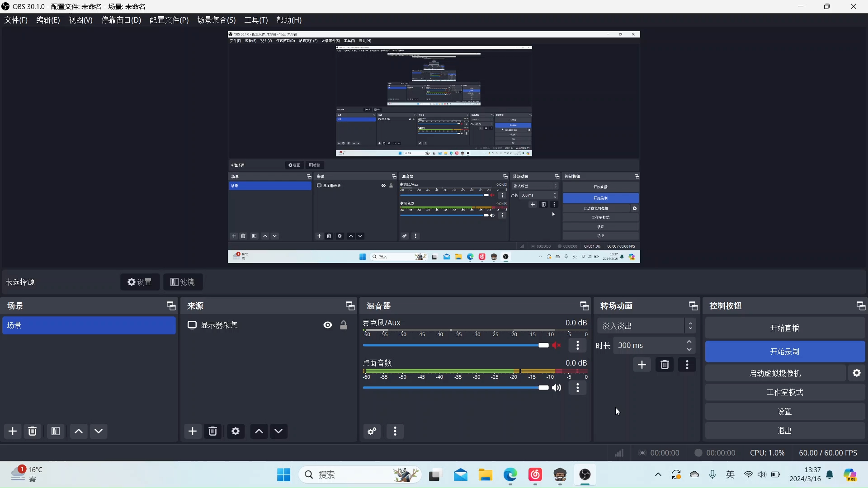This screenshot has height=488, width=868.
Task: Unmute 麦克风/Aux with the speaker icon
Action: pos(557,345)
